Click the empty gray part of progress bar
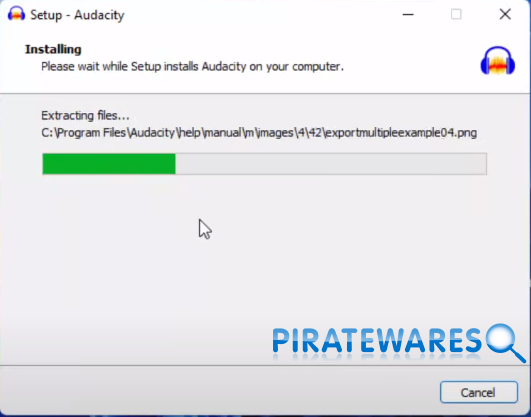 [331, 164]
